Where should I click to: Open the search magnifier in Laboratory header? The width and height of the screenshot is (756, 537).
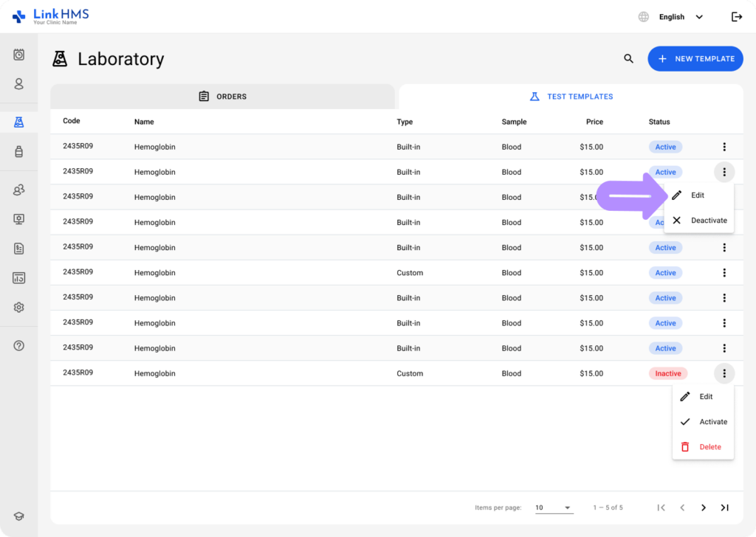628,58
